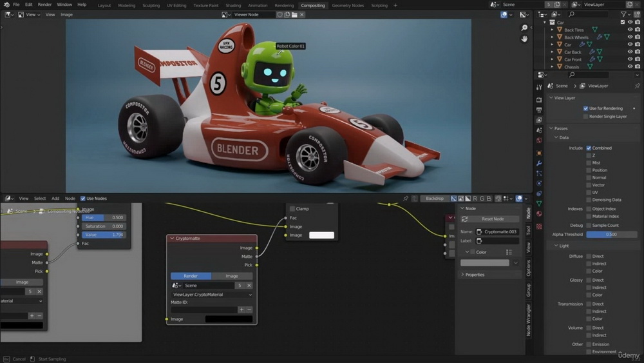The image size is (644, 363).
Task: Click the outliner filter funnel icon
Action: 623,14
